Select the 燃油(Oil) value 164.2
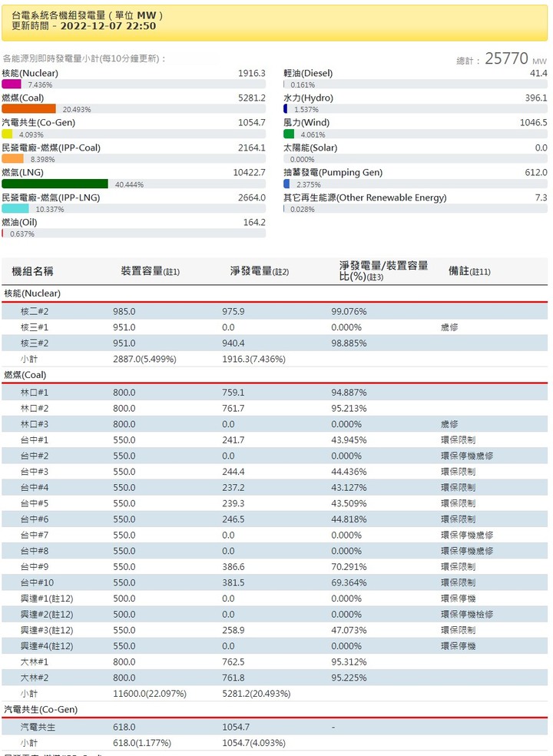The height and width of the screenshot is (756, 553). tap(254, 222)
